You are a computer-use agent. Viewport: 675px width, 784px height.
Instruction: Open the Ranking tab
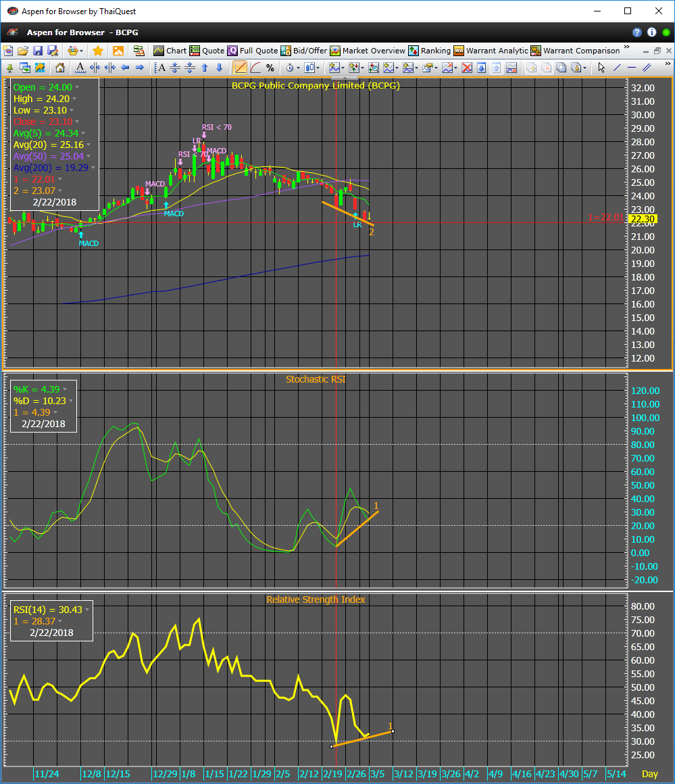(430, 51)
